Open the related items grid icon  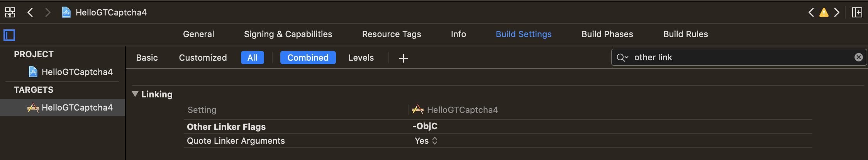[x=10, y=12]
